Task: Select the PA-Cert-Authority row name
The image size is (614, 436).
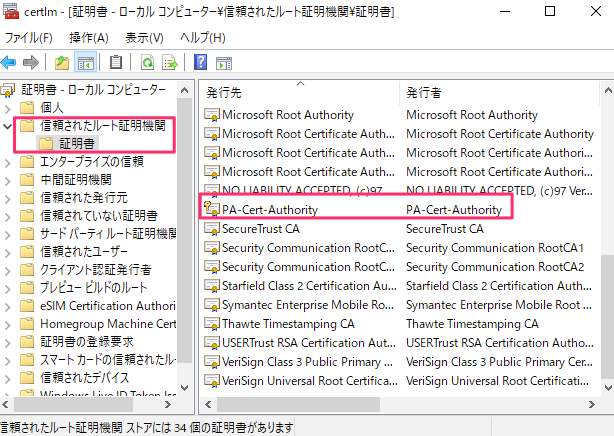Action: click(x=270, y=210)
